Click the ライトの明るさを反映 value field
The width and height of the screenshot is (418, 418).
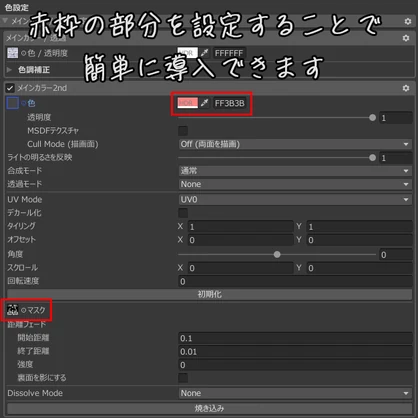396,158
